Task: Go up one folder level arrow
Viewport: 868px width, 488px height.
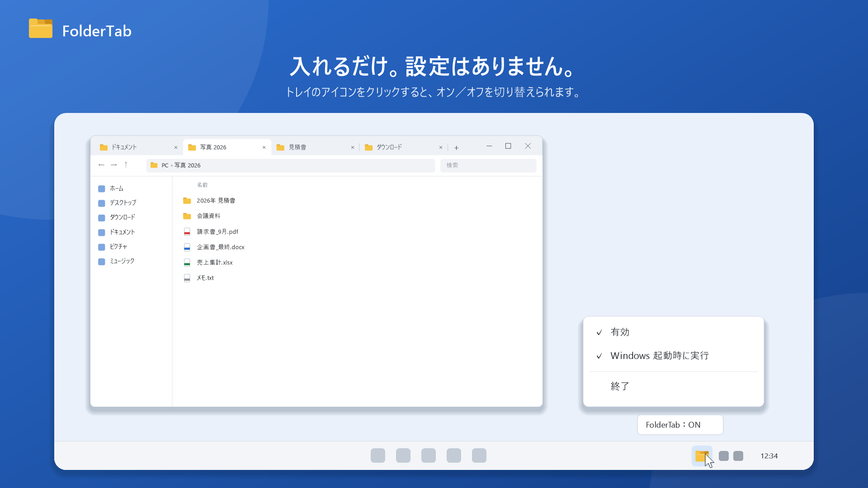Action: pos(126,165)
